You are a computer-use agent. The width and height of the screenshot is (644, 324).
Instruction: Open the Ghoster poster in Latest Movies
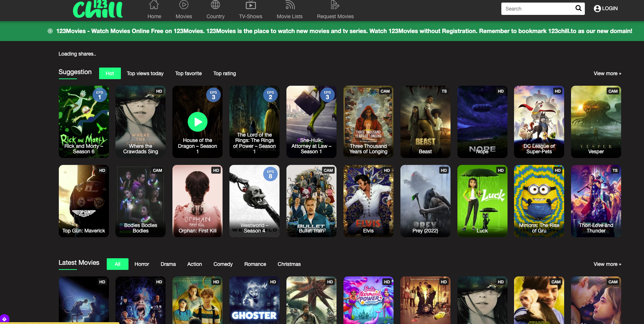click(x=254, y=300)
